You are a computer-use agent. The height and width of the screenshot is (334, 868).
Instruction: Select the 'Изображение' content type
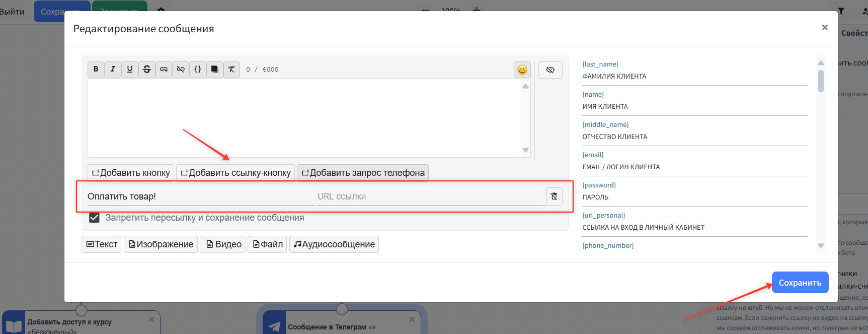161,244
